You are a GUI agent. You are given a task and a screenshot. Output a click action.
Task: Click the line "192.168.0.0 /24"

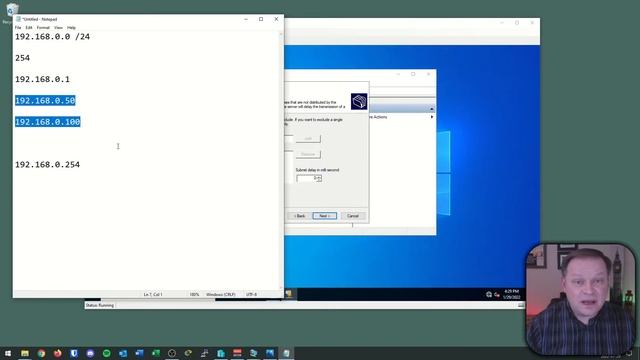click(52, 37)
